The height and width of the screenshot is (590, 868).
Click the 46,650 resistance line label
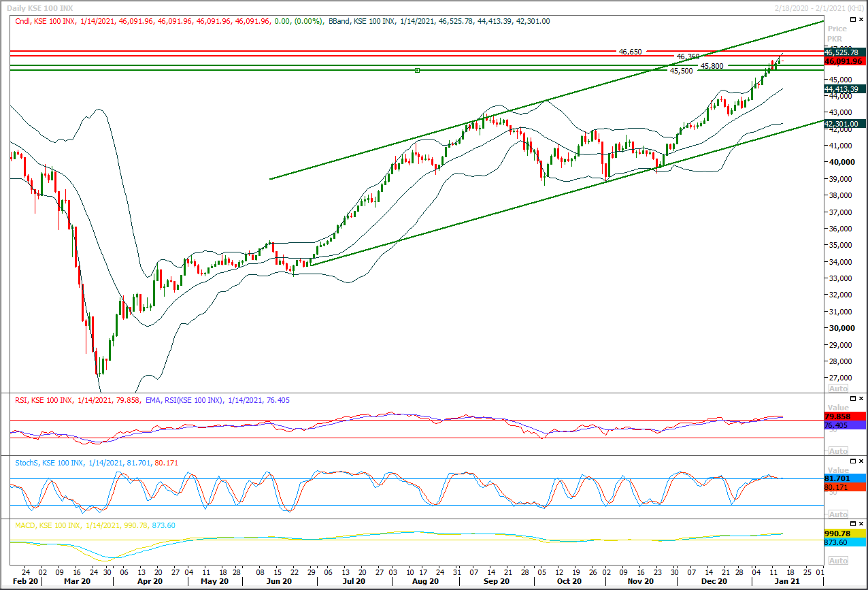(630, 52)
